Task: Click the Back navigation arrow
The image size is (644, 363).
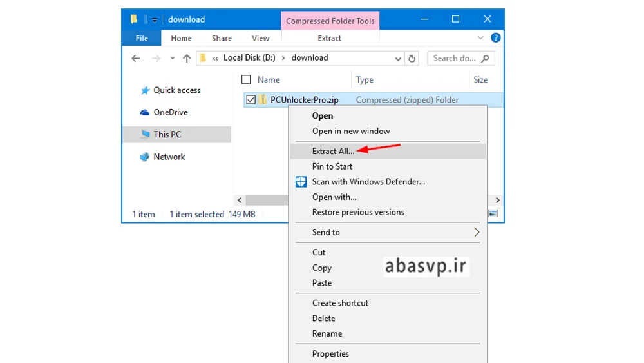Action: point(135,59)
